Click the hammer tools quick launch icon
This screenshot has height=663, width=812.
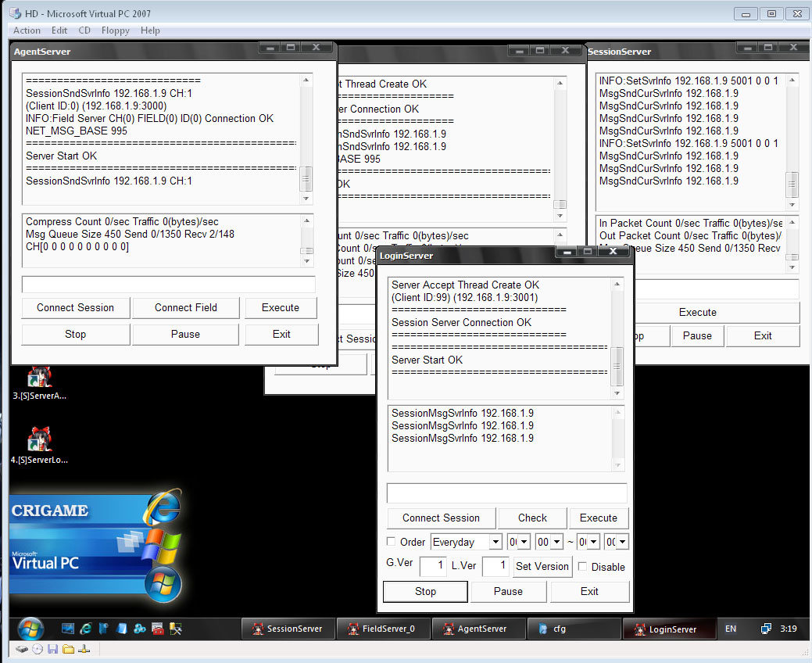click(x=176, y=629)
